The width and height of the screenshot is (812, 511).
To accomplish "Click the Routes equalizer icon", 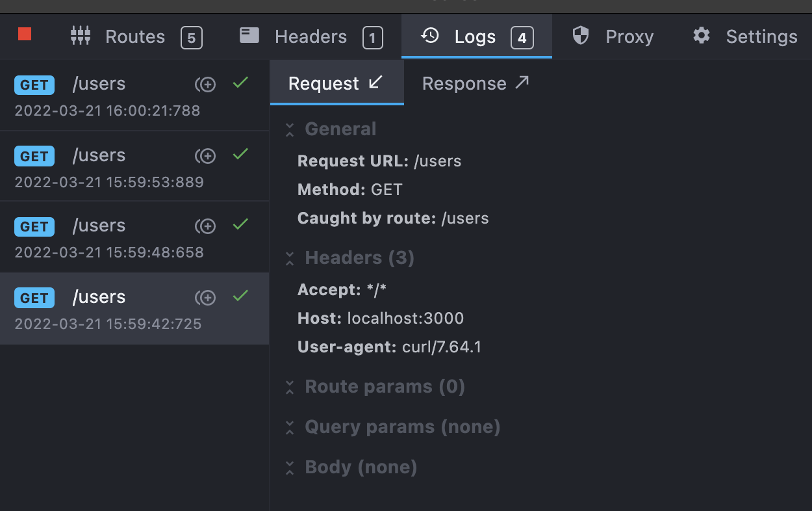I will click(x=81, y=36).
